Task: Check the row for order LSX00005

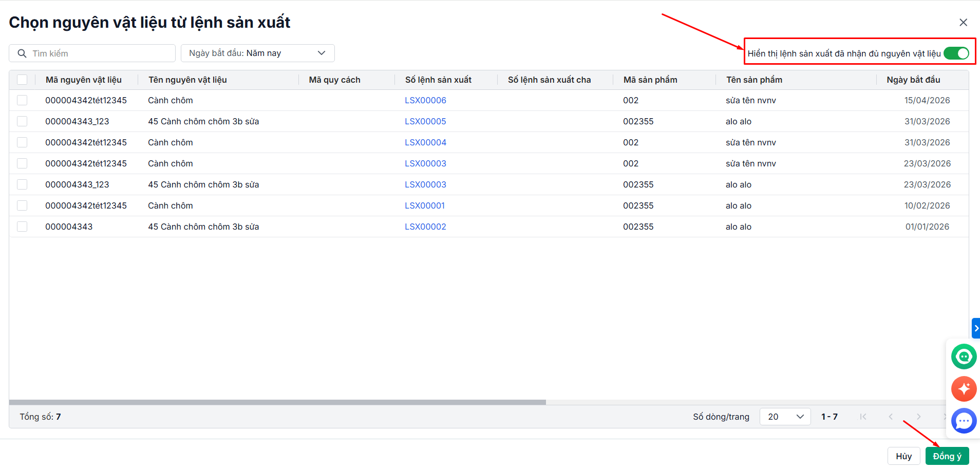Action: point(22,121)
